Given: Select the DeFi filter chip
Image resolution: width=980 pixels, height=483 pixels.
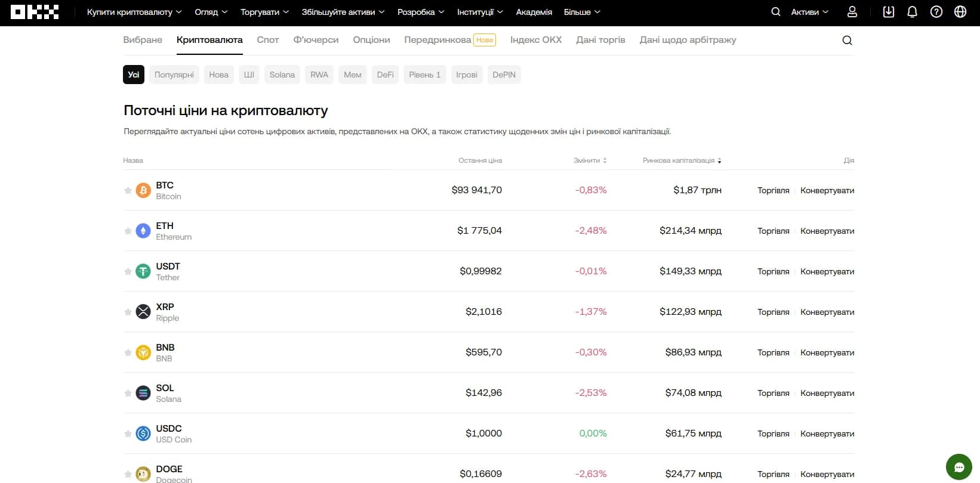Looking at the screenshot, I should (386, 75).
